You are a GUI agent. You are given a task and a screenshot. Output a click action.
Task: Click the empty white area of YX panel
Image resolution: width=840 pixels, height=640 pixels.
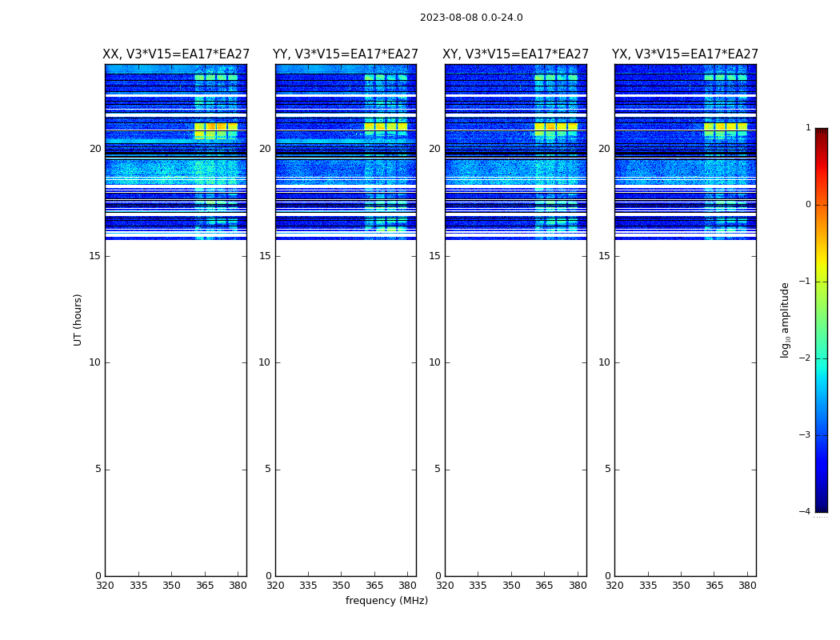tap(685, 408)
